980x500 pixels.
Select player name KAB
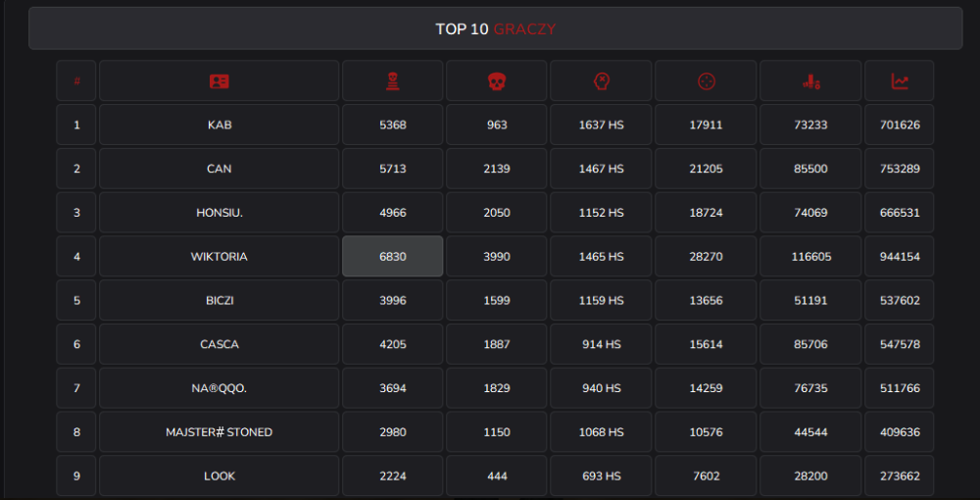click(220, 125)
